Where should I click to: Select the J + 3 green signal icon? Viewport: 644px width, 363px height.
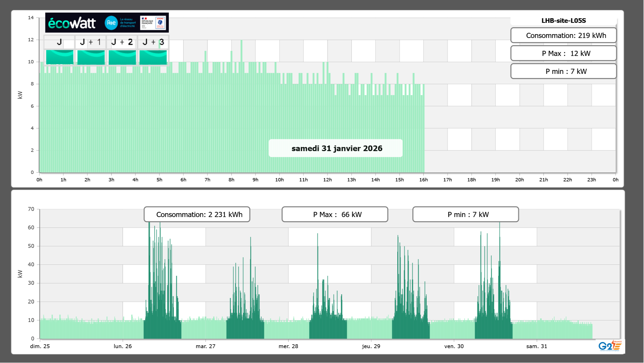[153, 57]
